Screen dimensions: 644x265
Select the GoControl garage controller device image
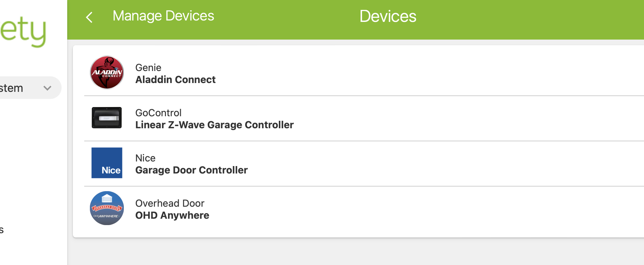coord(107,118)
